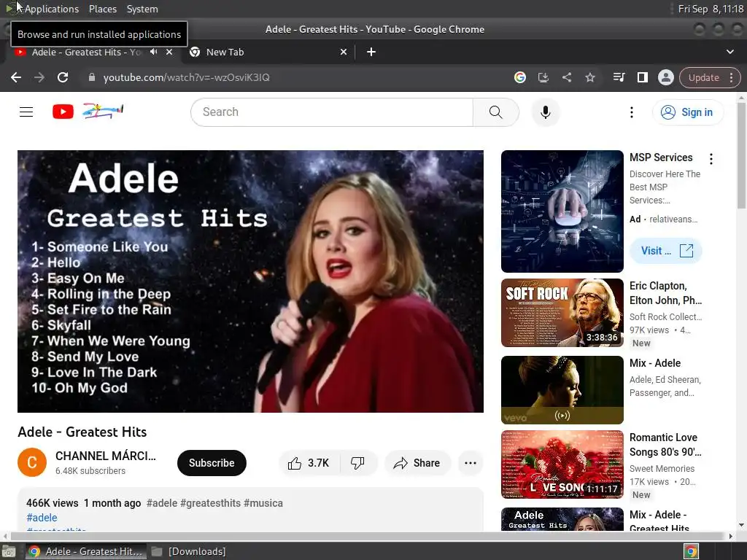Open the channel avatar with letter C
The height and width of the screenshot is (560, 747).
32,462
